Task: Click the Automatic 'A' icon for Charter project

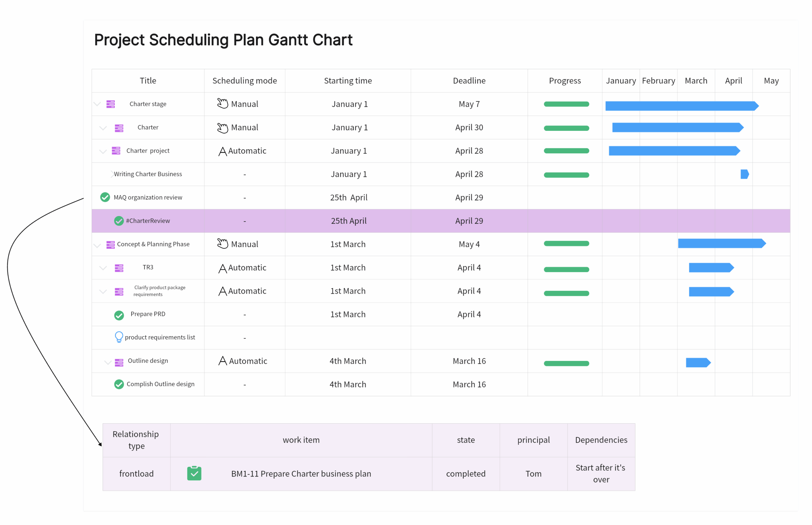Action: coord(222,151)
